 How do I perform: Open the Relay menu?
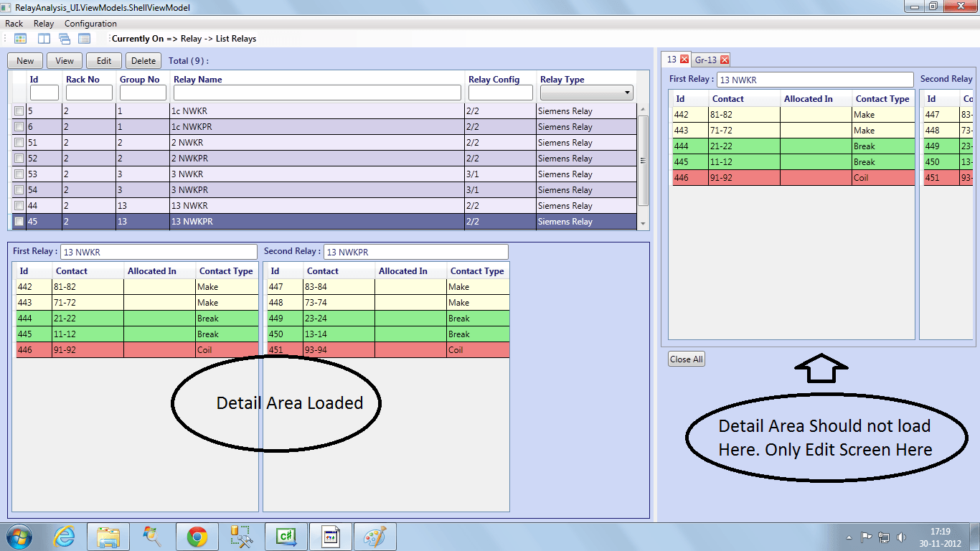[44, 24]
